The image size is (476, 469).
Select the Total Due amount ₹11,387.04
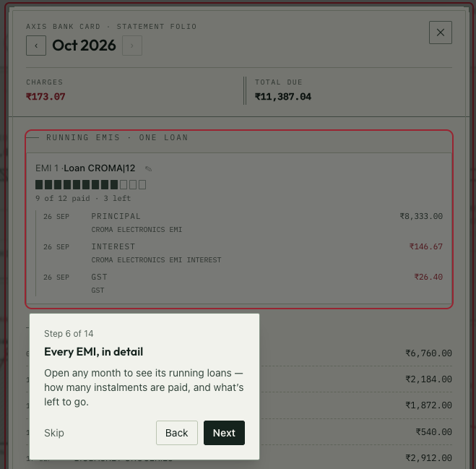[283, 97]
